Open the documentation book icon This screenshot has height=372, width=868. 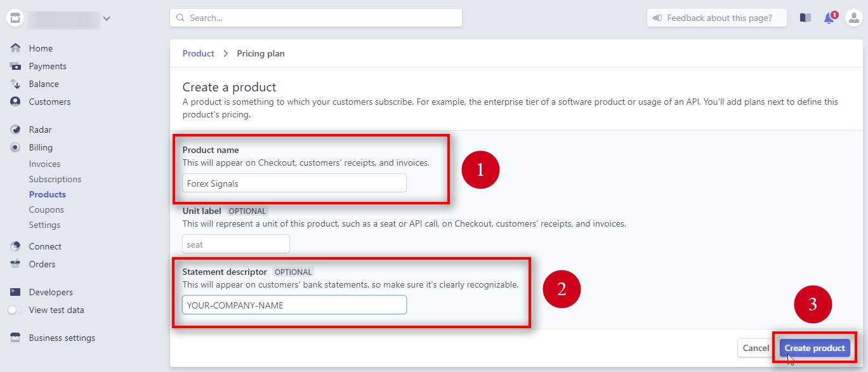(805, 18)
